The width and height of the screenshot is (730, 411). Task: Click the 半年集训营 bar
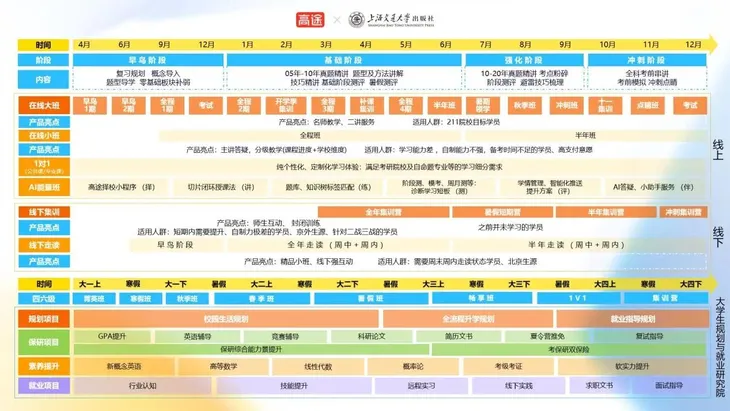click(606, 212)
